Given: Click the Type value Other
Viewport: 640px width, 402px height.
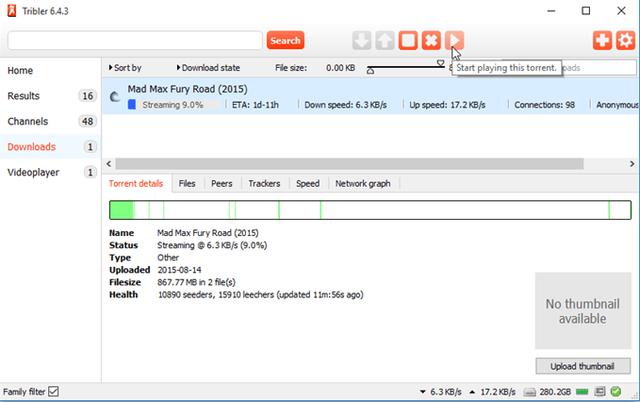Looking at the screenshot, I should tap(168, 258).
